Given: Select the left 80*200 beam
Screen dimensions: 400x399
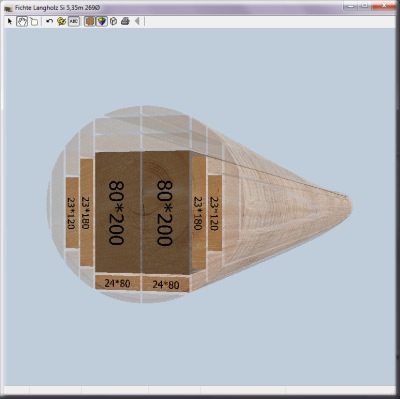Looking at the screenshot, I should click(118, 212).
